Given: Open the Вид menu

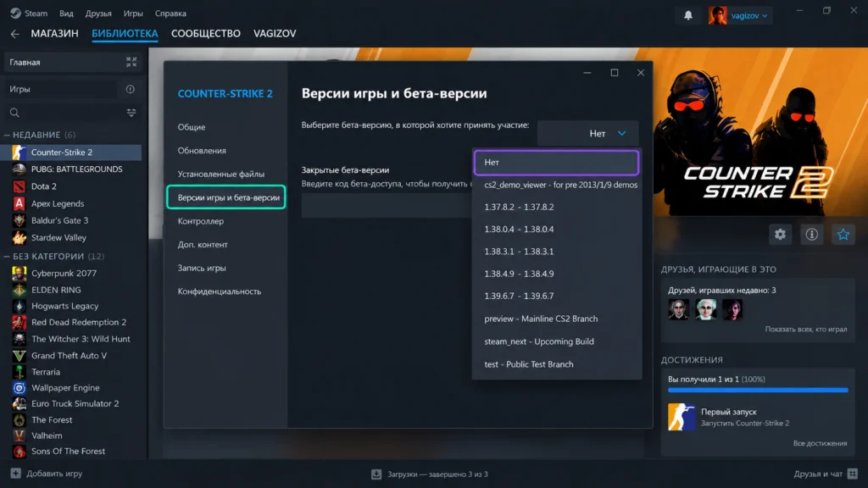Looking at the screenshot, I should (66, 14).
